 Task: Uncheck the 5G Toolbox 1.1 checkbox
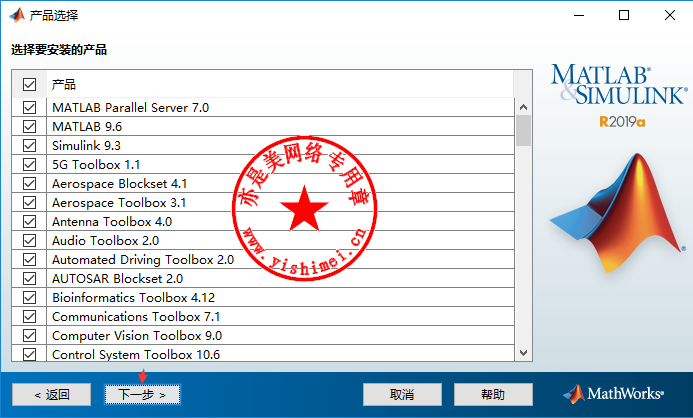pos(29,164)
